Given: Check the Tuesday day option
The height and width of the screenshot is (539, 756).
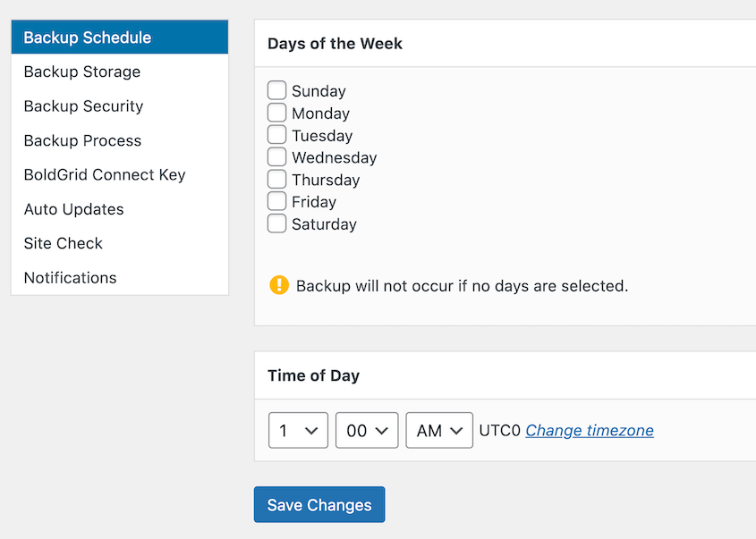Looking at the screenshot, I should pyautogui.click(x=276, y=134).
